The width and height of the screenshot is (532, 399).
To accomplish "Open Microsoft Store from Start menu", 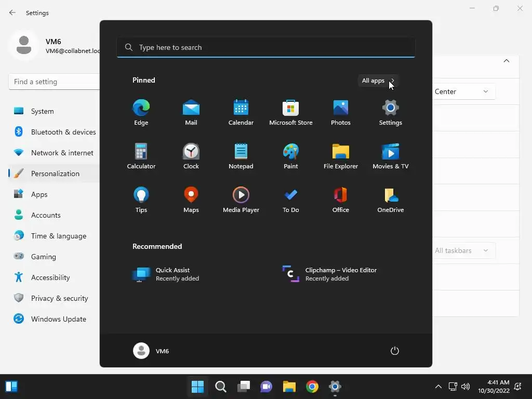I will point(291,113).
